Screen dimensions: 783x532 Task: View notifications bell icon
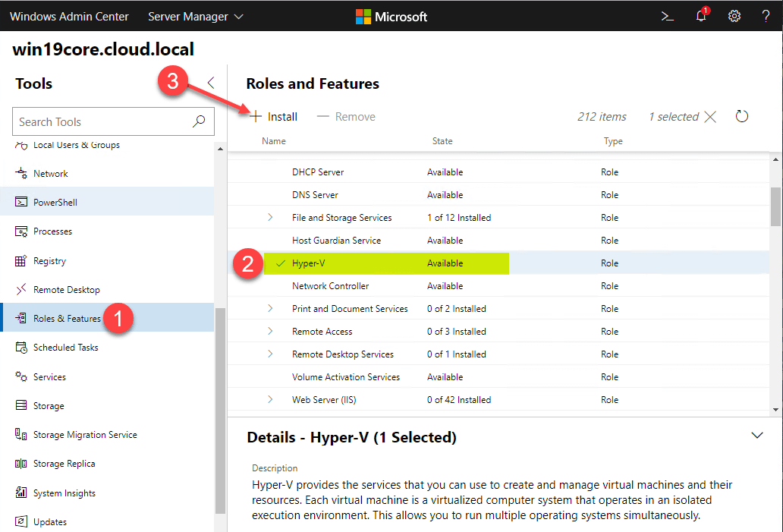[702, 15]
